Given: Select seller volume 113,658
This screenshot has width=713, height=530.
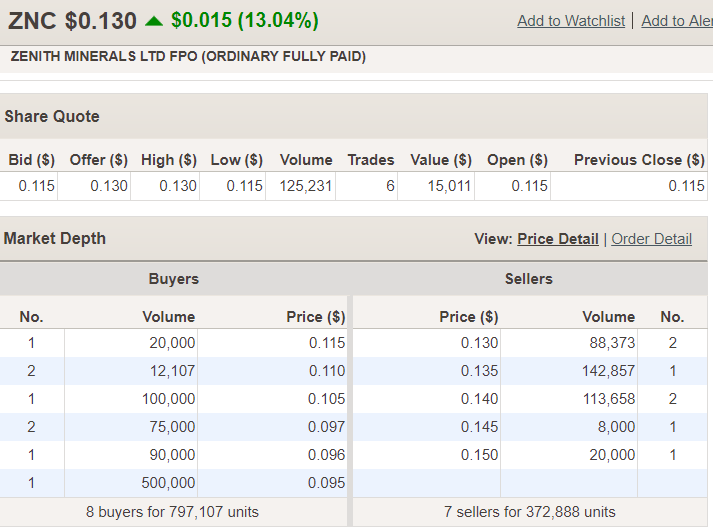Looking at the screenshot, I should point(609,399).
